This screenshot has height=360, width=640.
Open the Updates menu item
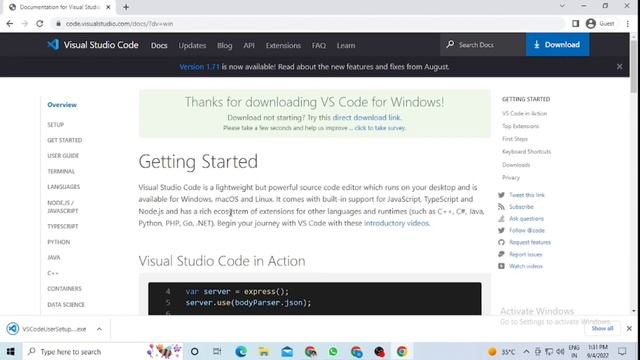[x=192, y=45]
